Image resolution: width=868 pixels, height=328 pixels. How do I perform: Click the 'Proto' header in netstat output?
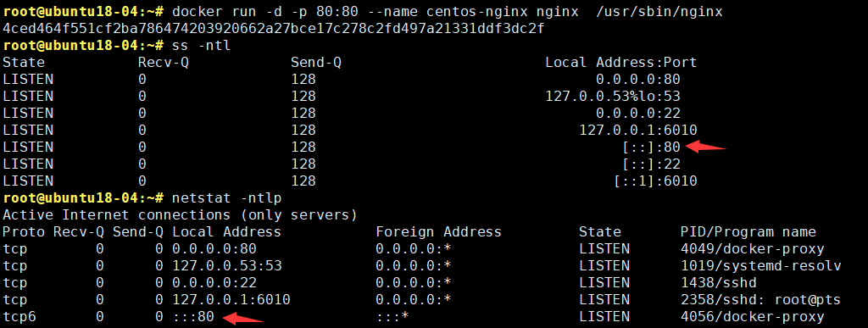point(24,231)
